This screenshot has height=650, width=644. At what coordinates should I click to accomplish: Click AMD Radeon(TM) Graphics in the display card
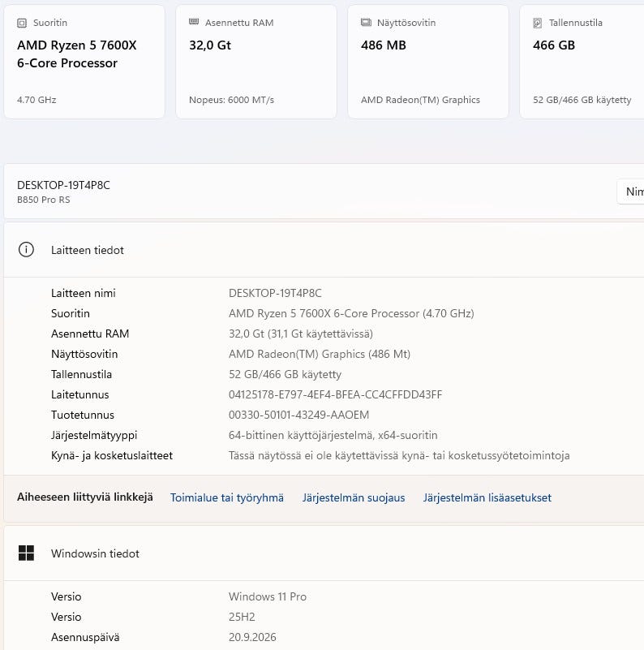tap(420, 100)
